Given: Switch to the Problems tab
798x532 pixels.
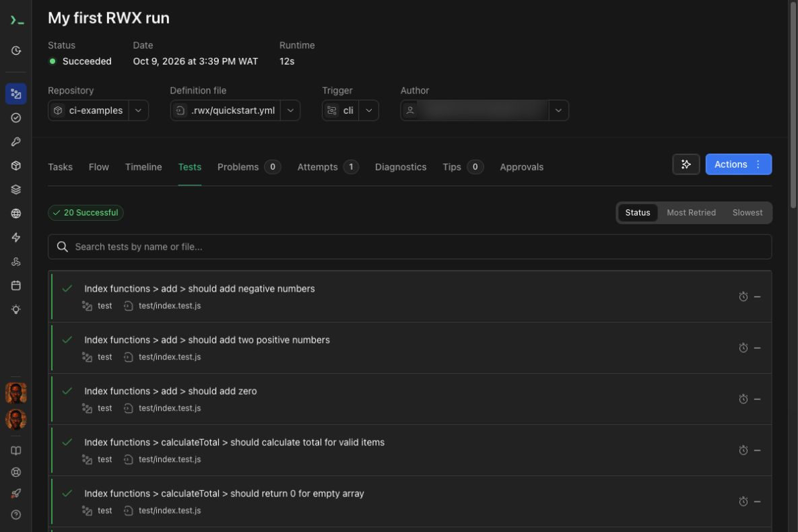Looking at the screenshot, I should (249, 167).
